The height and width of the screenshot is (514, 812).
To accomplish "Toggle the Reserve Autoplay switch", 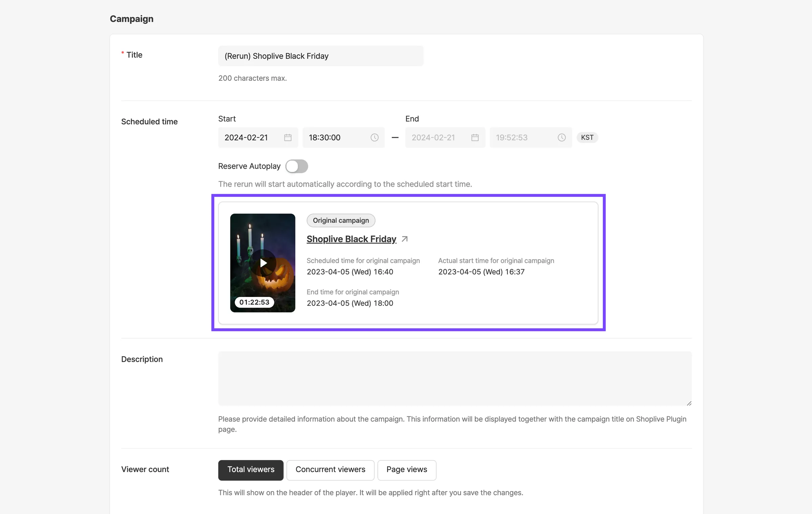I will [x=296, y=166].
